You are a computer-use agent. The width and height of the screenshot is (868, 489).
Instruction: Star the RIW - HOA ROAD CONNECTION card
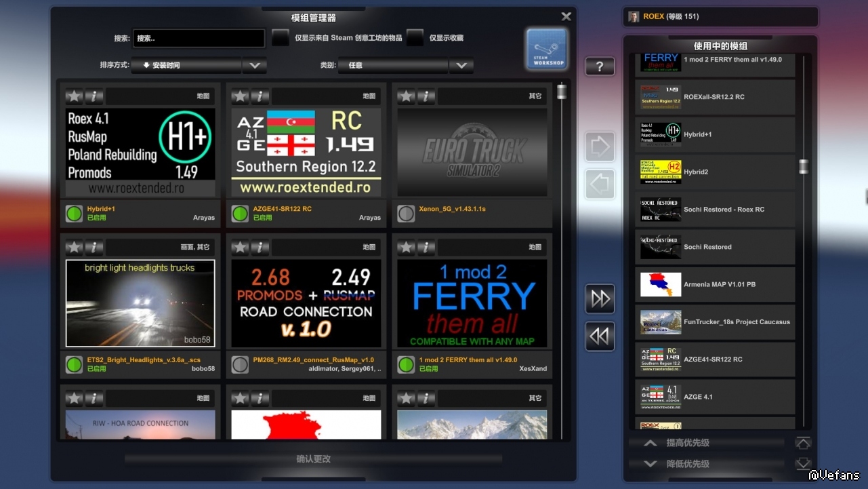74,398
